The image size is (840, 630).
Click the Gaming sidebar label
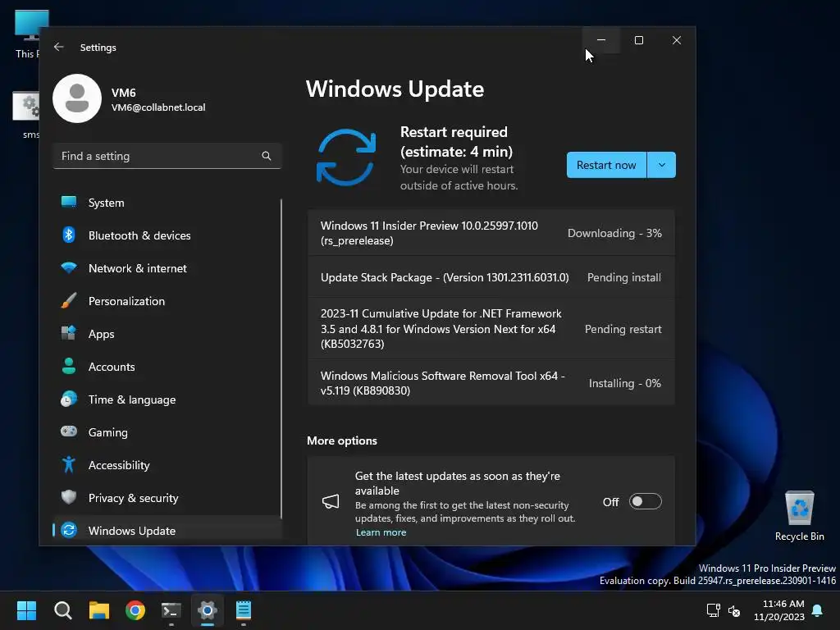pos(107,432)
